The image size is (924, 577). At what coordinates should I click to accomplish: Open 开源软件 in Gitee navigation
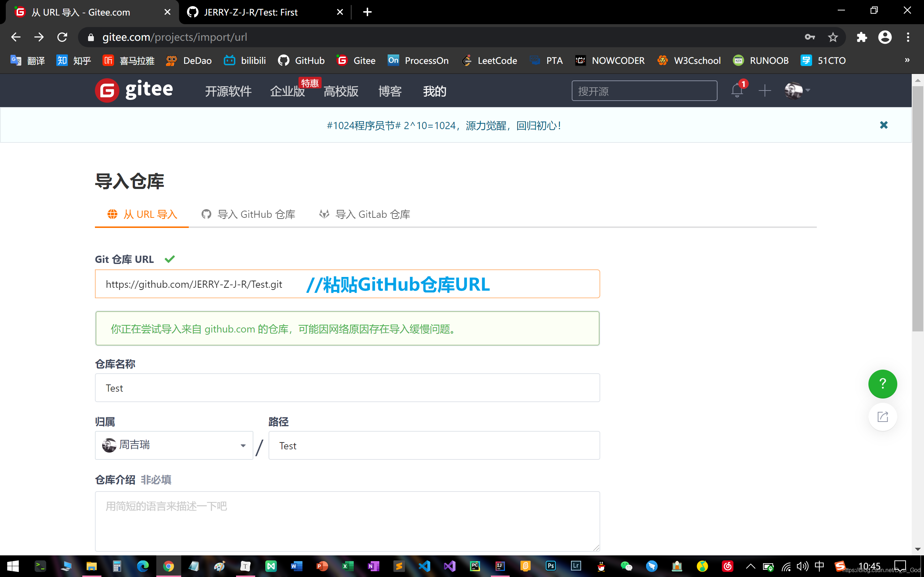coord(228,92)
